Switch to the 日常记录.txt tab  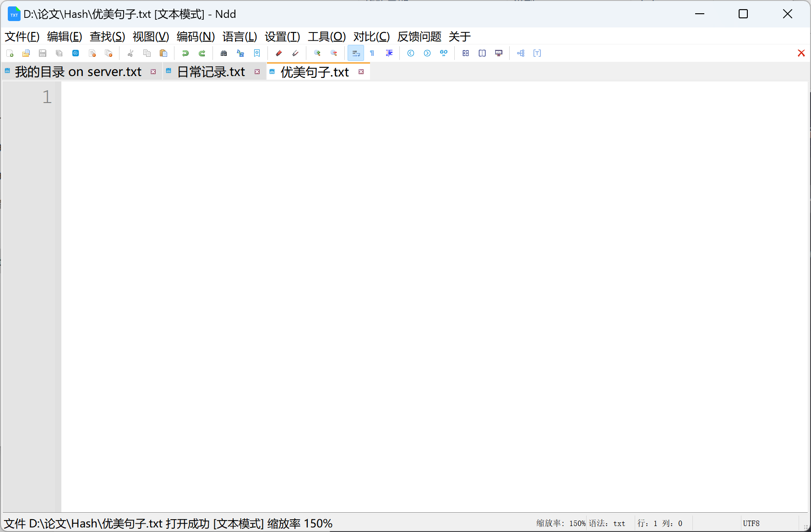211,71
